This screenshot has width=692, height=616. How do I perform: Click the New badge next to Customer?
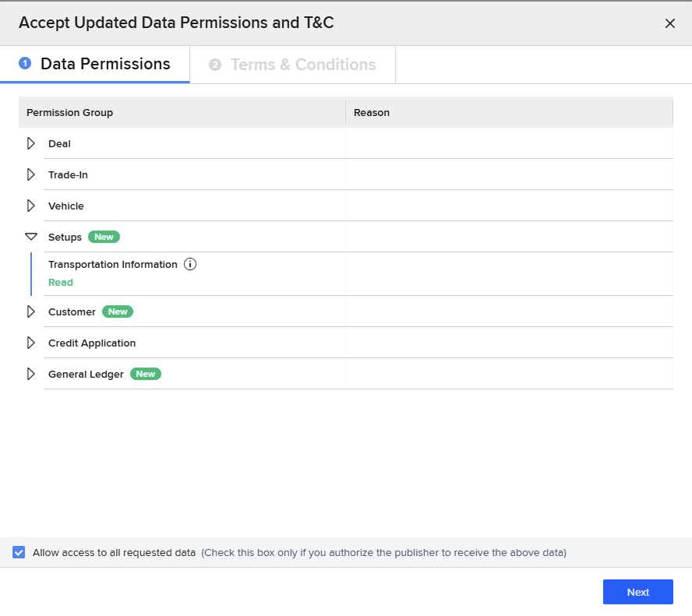coord(118,312)
